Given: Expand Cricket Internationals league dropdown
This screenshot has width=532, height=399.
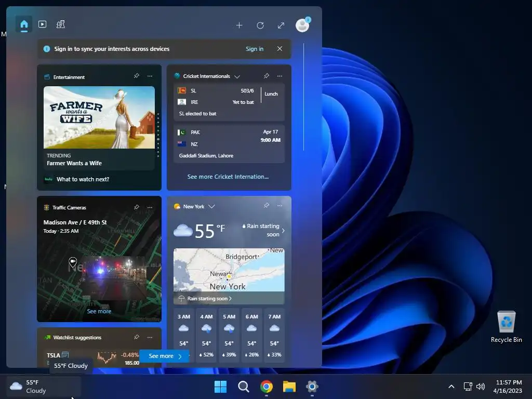Looking at the screenshot, I should (x=237, y=76).
